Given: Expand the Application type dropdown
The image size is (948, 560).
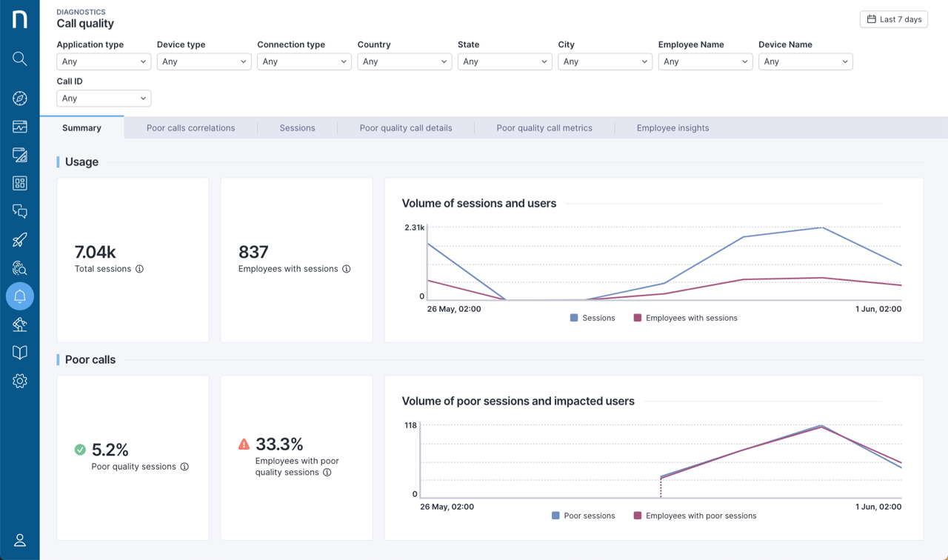Looking at the screenshot, I should pyautogui.click(x=104, y=61).
